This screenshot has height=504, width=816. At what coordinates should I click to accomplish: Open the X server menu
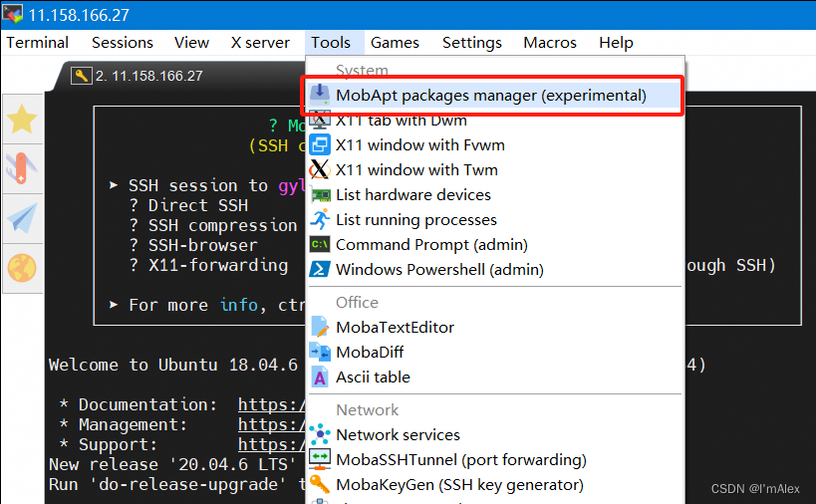click(x=260, y=43)
